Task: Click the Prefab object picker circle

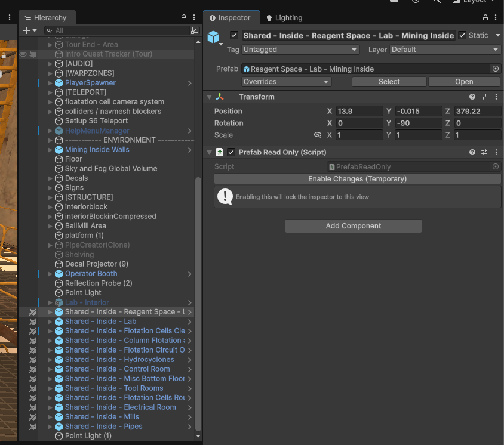Action: pyautogui.click(x=496, y=69)
